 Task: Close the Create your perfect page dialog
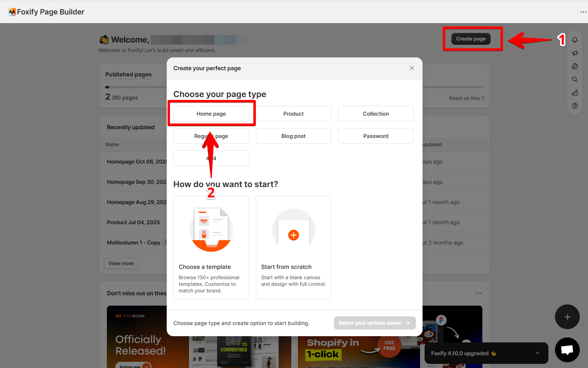[412, 68]
